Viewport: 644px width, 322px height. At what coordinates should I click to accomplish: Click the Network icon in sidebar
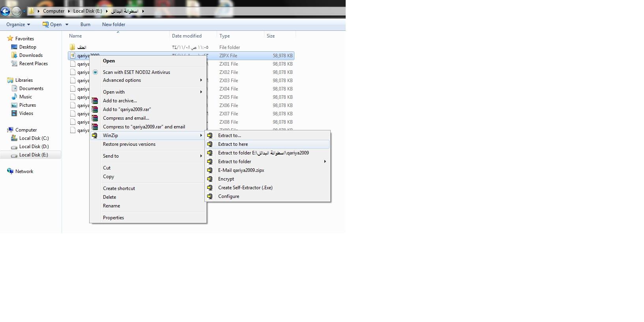point(10,171)
